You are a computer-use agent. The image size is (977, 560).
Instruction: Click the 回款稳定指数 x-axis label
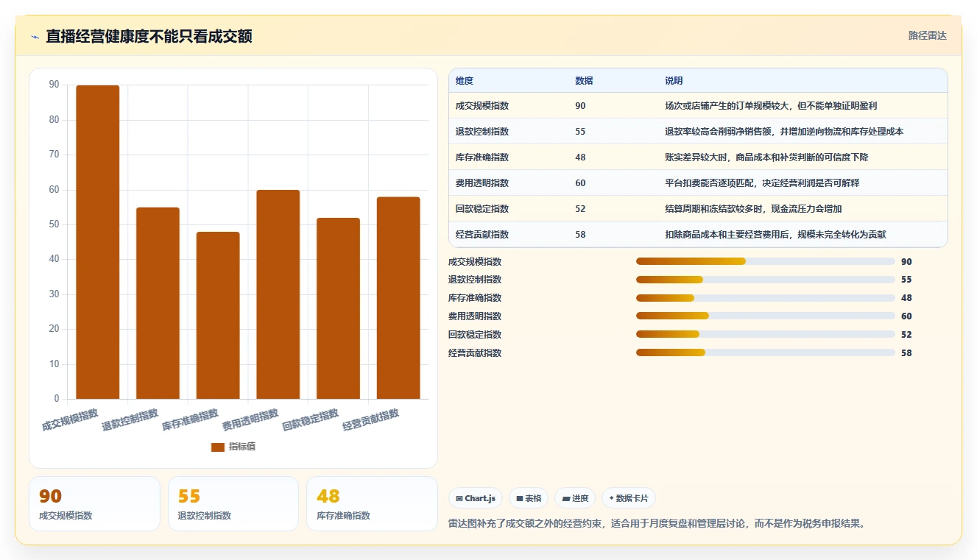[x=311, y=419]
